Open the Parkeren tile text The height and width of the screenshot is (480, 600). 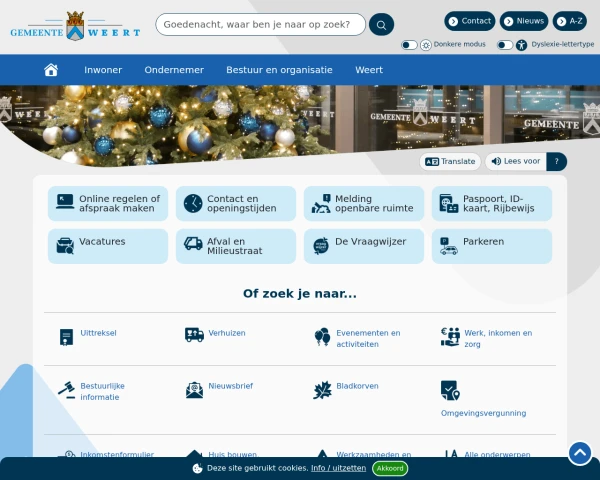[483, 242]
